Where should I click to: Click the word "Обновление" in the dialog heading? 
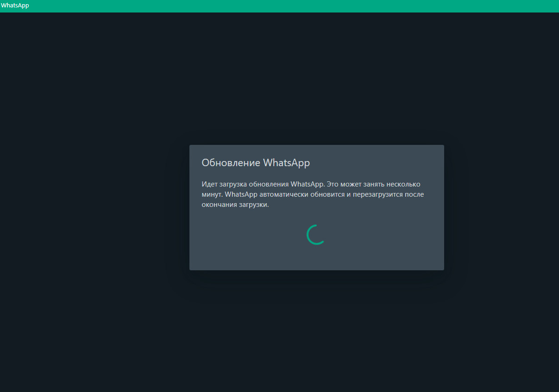click(231, 163)
